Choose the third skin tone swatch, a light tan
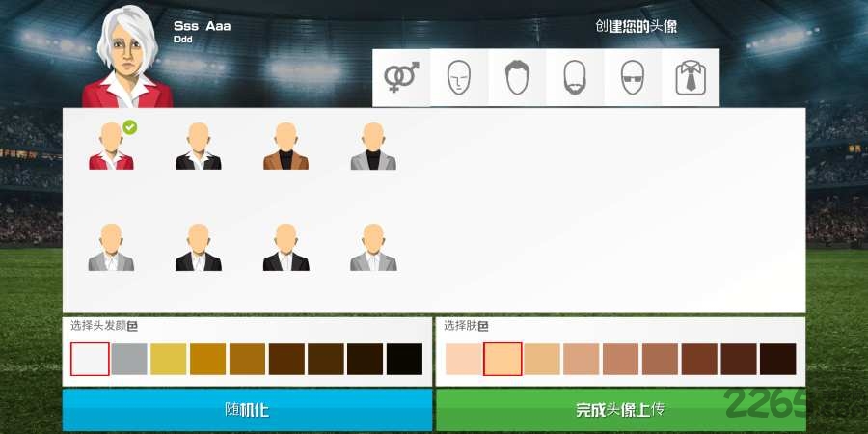868x434 pixels. [542, 360]
